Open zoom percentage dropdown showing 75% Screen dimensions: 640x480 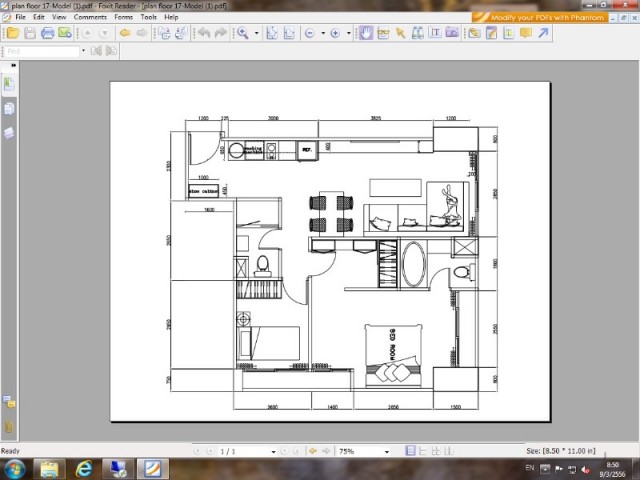388,452
